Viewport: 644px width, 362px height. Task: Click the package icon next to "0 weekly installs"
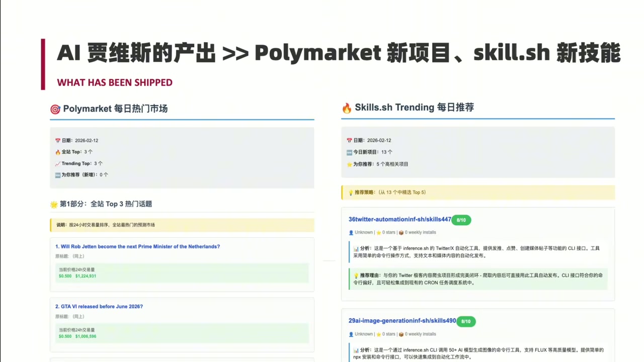click(401, 232)
